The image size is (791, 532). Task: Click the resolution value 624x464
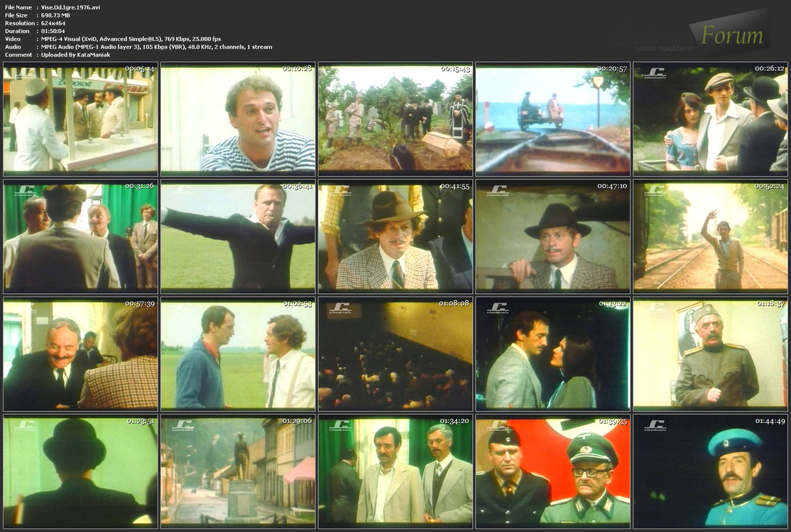pos(53,23)
